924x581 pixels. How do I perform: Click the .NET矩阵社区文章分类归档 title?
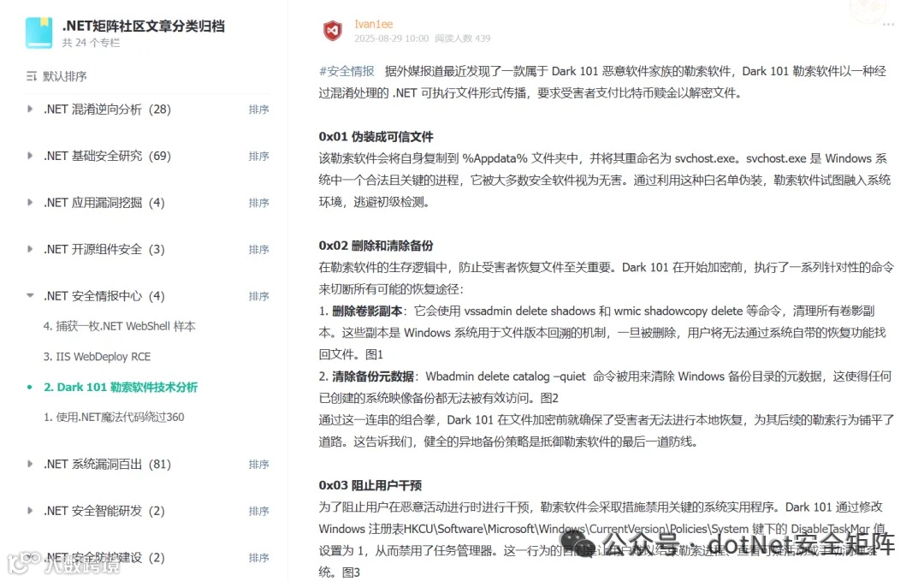pos(144,26)
